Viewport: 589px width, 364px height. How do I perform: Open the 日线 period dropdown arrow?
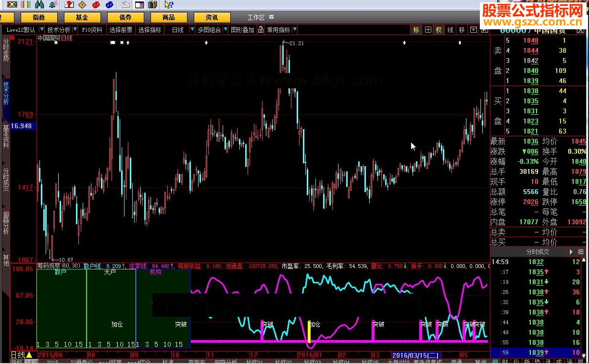tap(192, 30)
